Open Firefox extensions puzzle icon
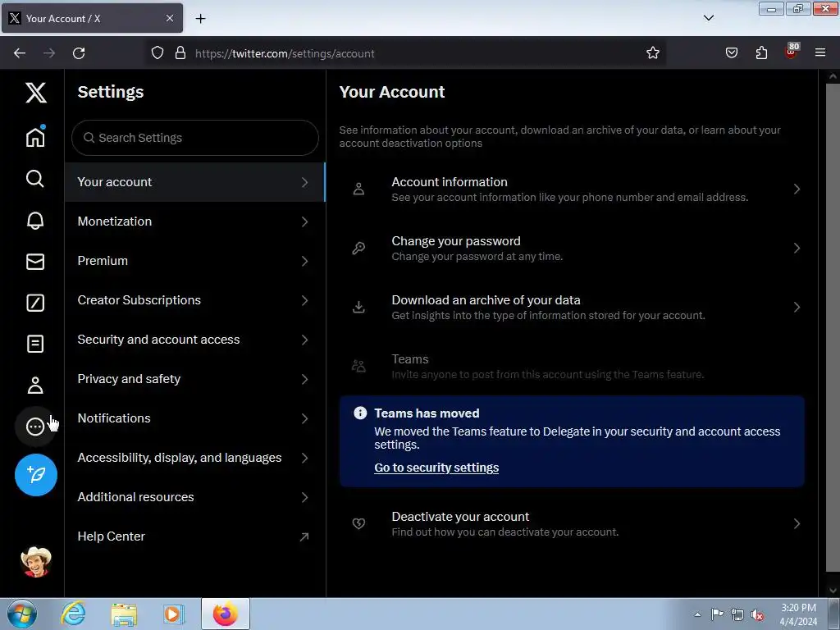The height and width of the screenshot is (630, 840). point(761,52)
